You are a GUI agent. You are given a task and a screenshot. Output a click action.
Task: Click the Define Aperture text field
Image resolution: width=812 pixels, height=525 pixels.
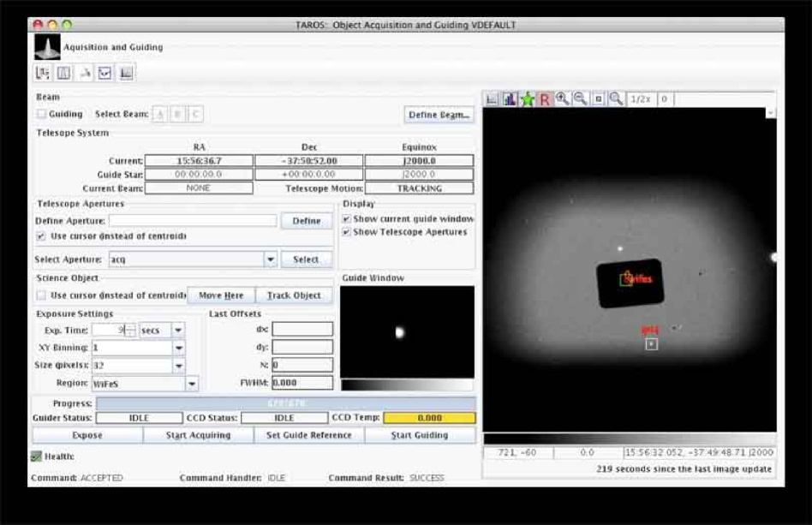(x=192, y=221)
